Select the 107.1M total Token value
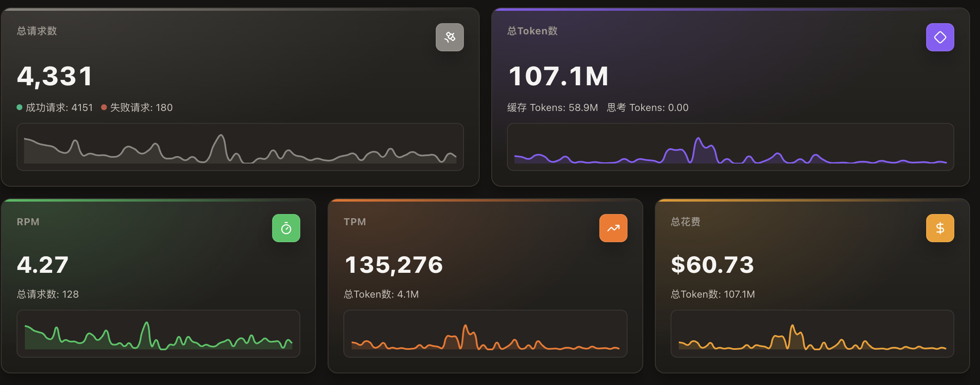The height and width of the screenshot is (385, 980). click(x=558, y=77)
